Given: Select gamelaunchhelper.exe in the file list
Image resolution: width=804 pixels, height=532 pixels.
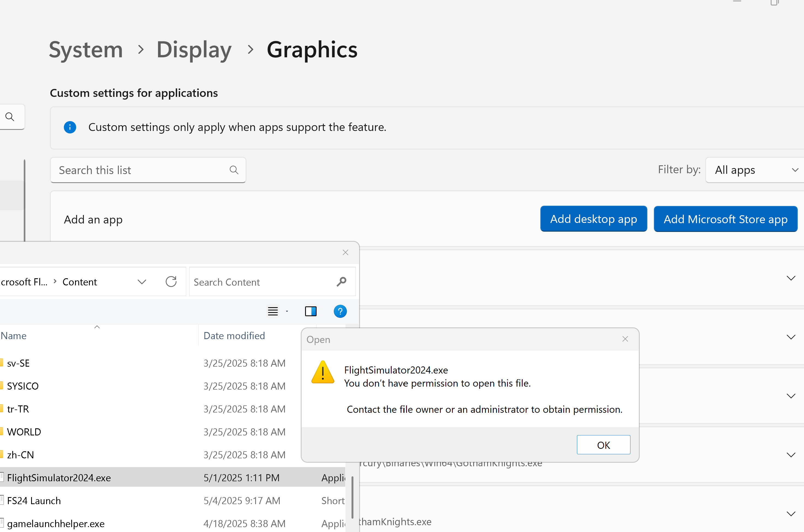Looking at the screenshot, I should click(56, 524).
